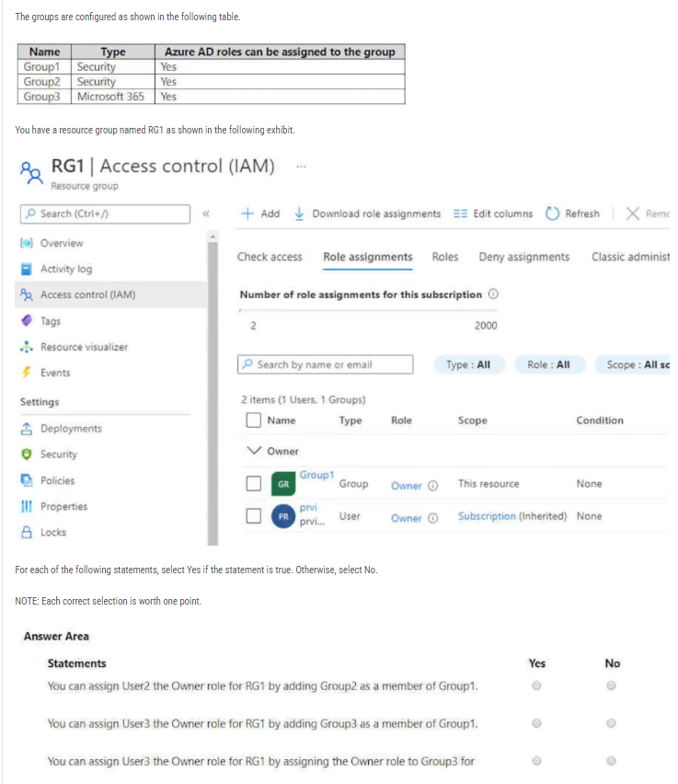Screen dimensions: 678x784
Task: Tick the select-all checkbox in the Name header
Action: click(254, 420)
